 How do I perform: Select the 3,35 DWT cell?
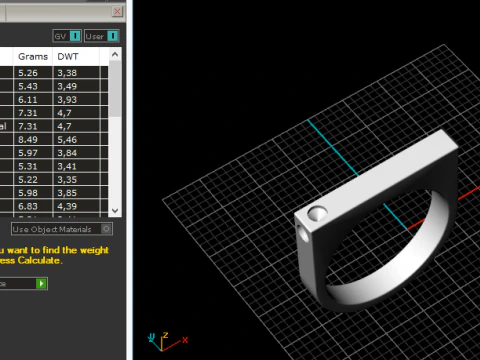(x=76, y=180)
